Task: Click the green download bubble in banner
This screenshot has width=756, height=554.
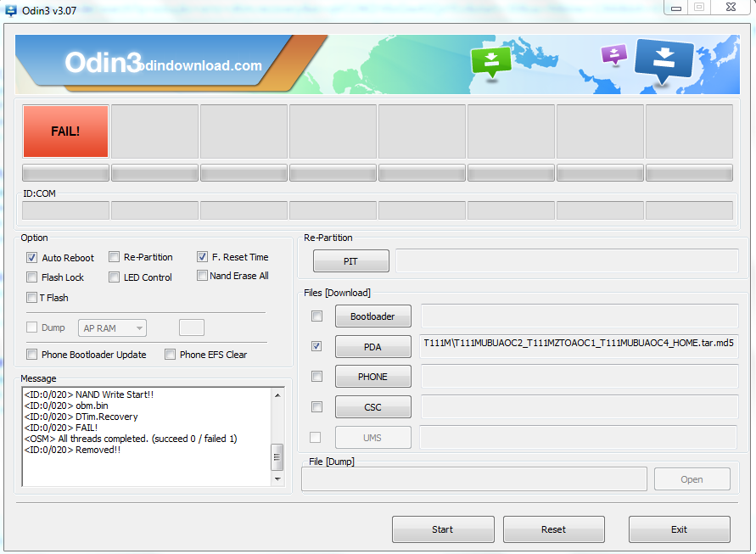Action: click(490, 62)
